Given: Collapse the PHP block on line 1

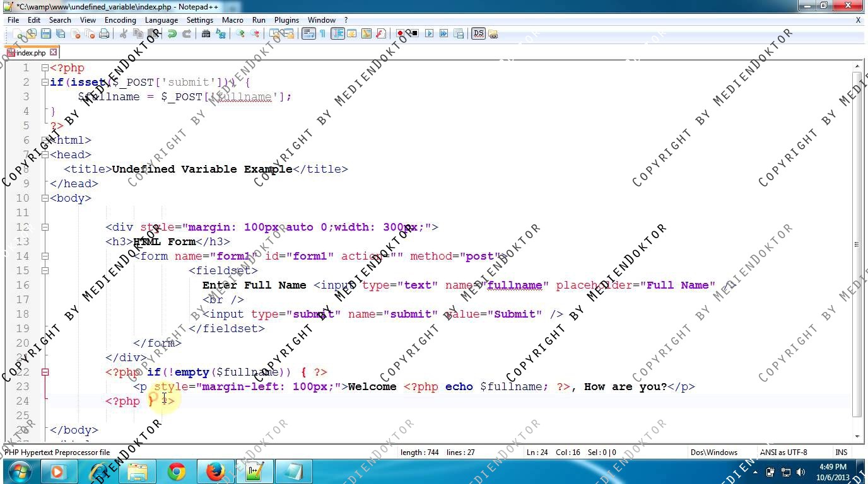Looking at the screenshot, I should pyautogui.click(x=45, y=68).
